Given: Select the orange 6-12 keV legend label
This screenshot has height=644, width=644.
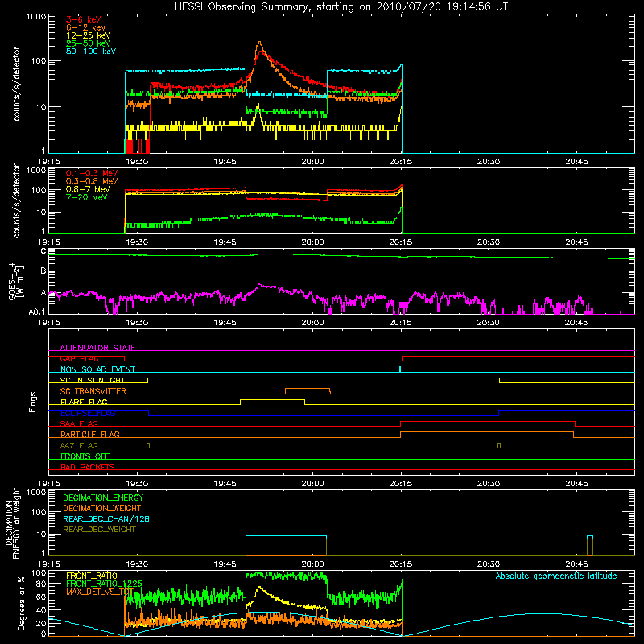Looking at the screenshot, I should pyautogui.click(x=86, y=27).
